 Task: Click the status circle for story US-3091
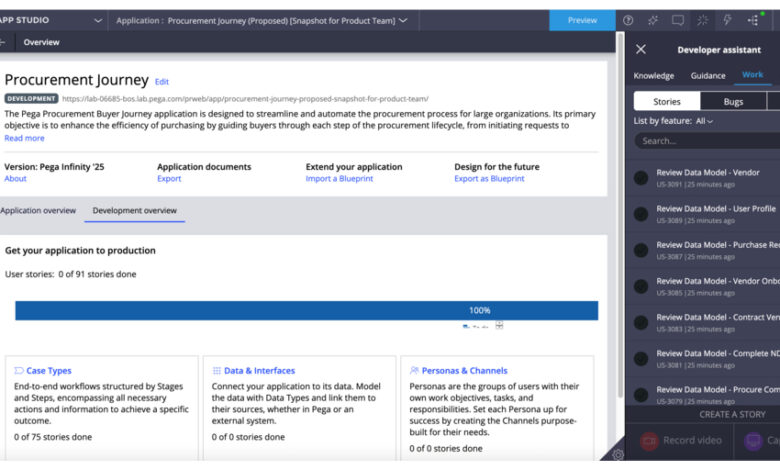[641, 178]
